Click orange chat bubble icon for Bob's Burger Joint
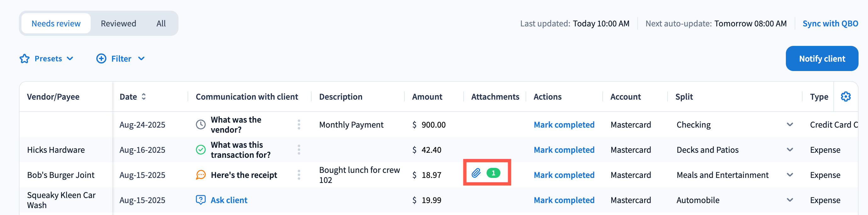 coord(200,175)
